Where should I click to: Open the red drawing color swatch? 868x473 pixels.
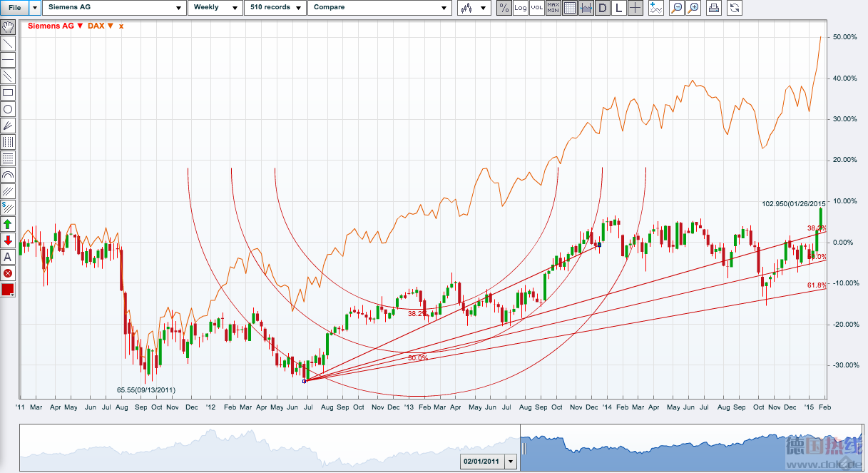(8, 290)
